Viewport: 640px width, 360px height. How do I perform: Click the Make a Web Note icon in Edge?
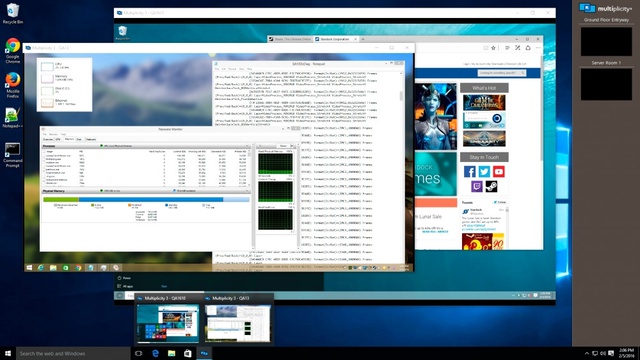[x=518, y=48]
